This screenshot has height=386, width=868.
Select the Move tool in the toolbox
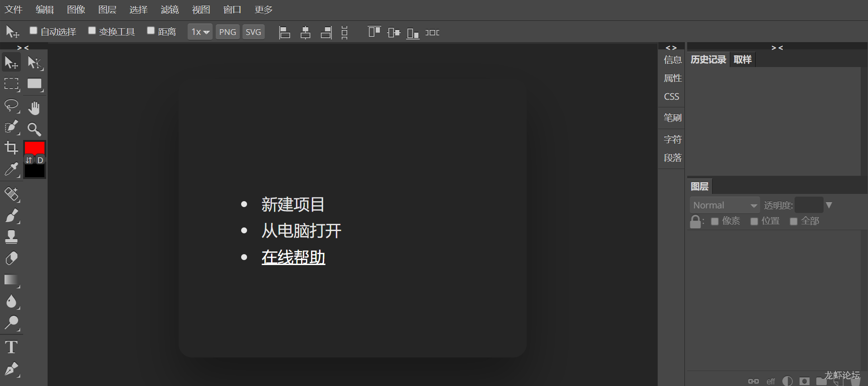pyautogui.click(x=11, y=63)
